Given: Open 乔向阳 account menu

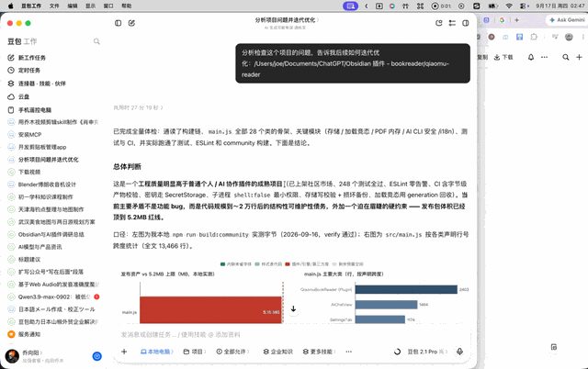Looking at the screenshot, I should point(32,352).
